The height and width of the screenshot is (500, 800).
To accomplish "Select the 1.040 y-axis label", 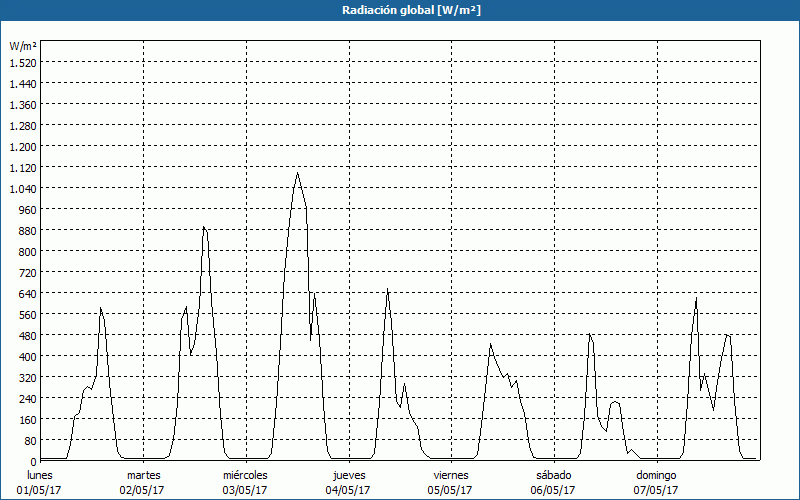I will pos(22,188).
